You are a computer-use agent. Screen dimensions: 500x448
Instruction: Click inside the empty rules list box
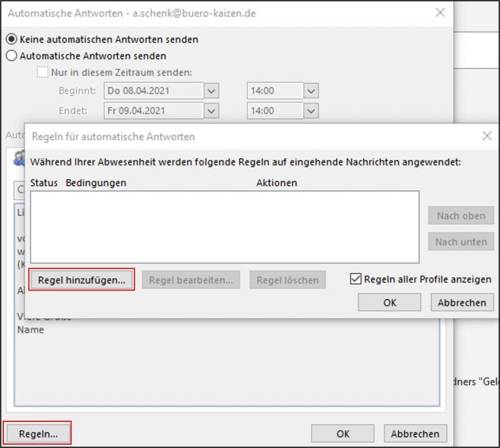(225, 226)
